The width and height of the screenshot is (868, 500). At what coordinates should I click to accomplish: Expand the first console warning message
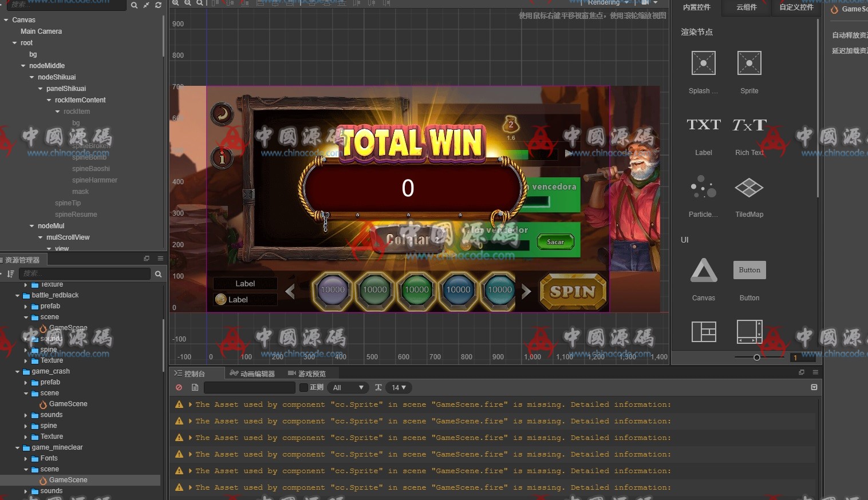point(190,404)
